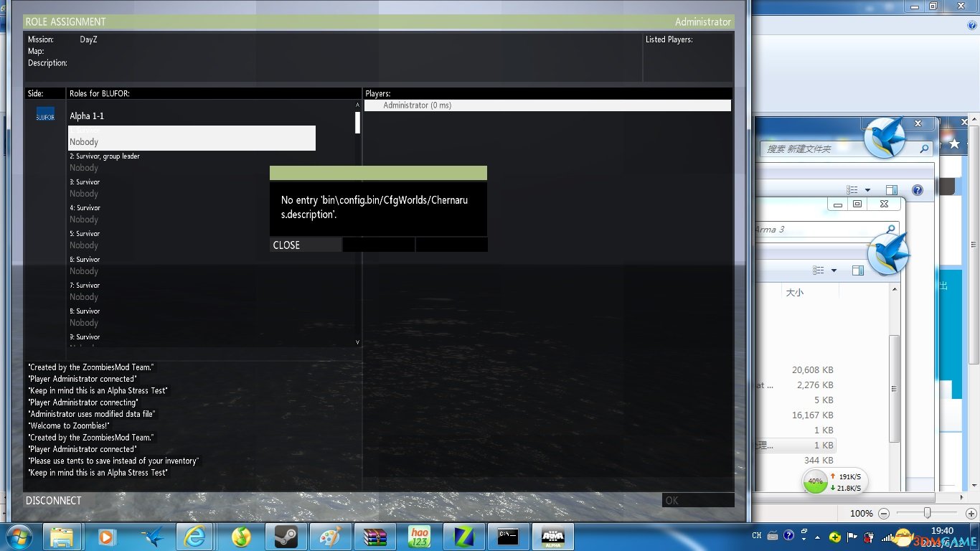Open Paint from the taskbar
The width and height of the screenshot is (980, 551).
tap(330, 536)
